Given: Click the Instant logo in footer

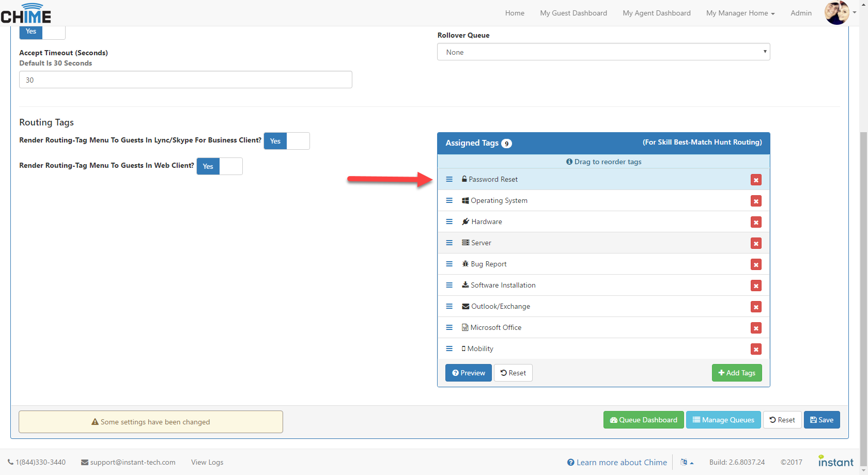Looking at the screenshot, I should tap(835, 461).
